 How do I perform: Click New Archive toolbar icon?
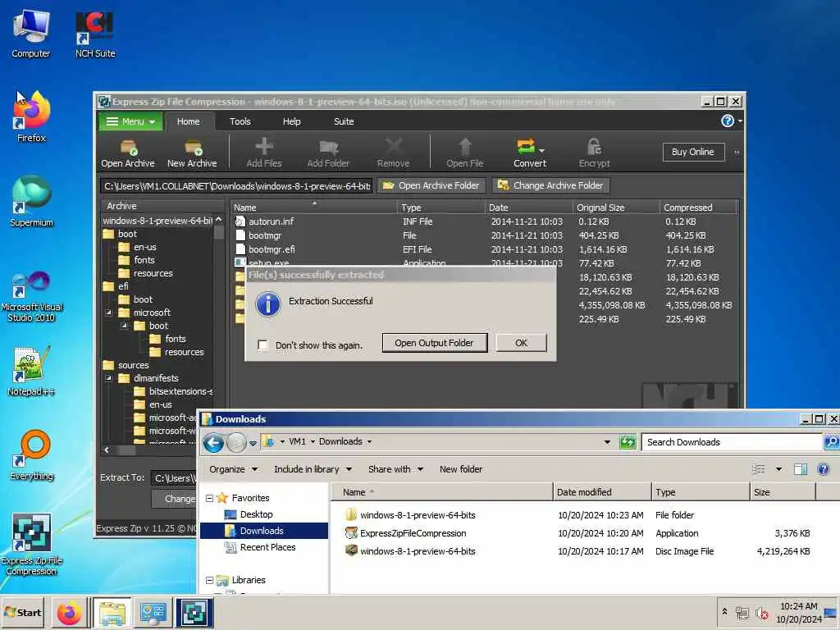coord(192,153)
